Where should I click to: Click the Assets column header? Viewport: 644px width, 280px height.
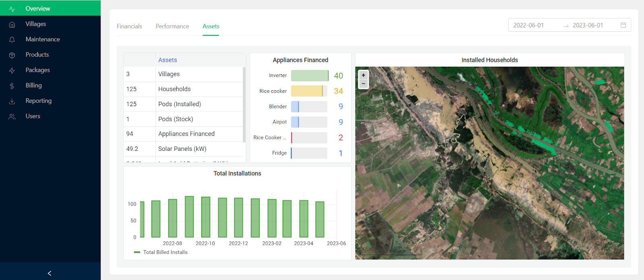point(167,60)
